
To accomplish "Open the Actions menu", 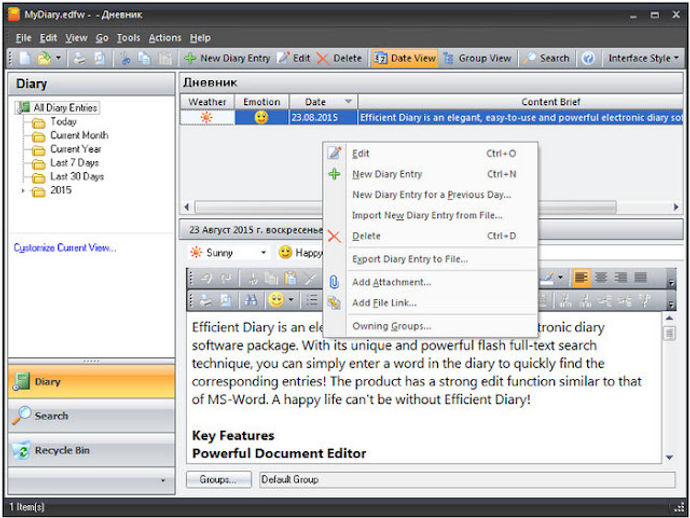I will pos(165,38).
